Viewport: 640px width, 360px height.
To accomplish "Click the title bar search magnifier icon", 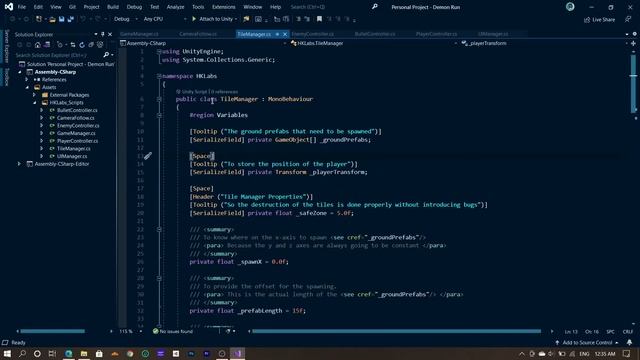I will (375, 7).
